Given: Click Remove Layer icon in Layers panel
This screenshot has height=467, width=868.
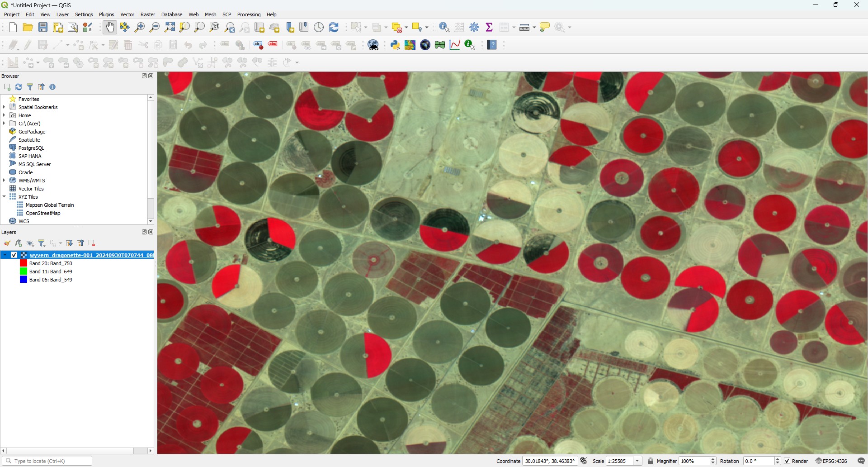Looking at the screenshot, I should [x=92, y=243].
